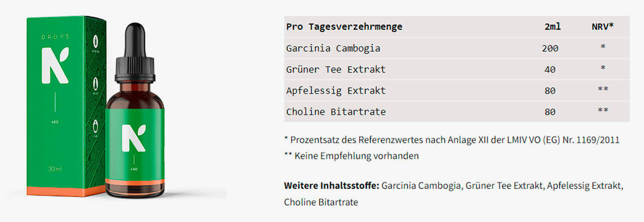Click the Pro Tagesverzehrmenge table header
Viewport: 644px width, 222px height.
pos(344,27)
